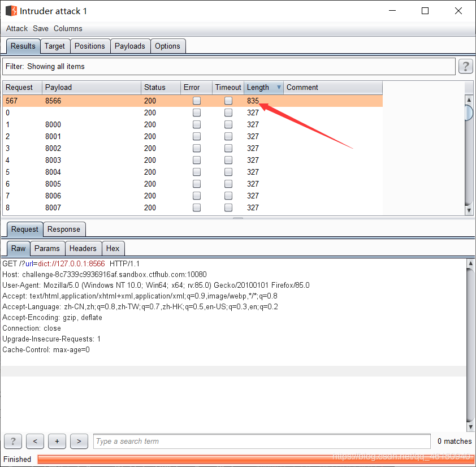Switch to the Options tab

tap(167, 46)
